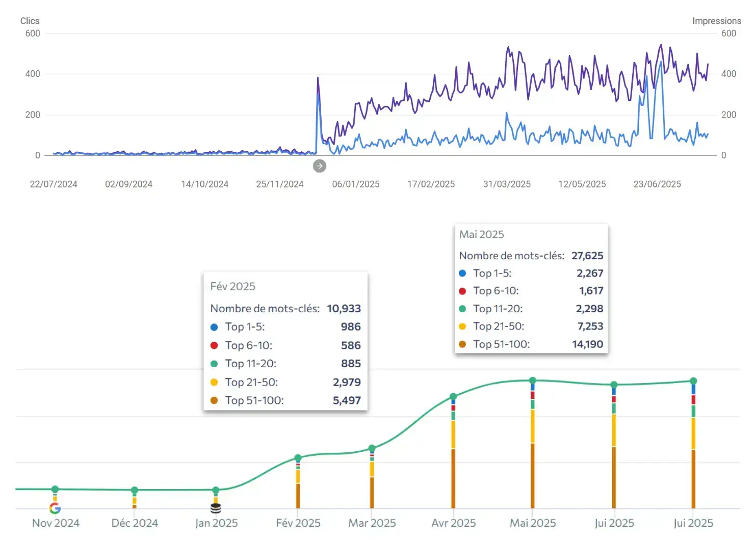Click the green data point above Mar 2025
756x544 pixels.
[372, 448]
